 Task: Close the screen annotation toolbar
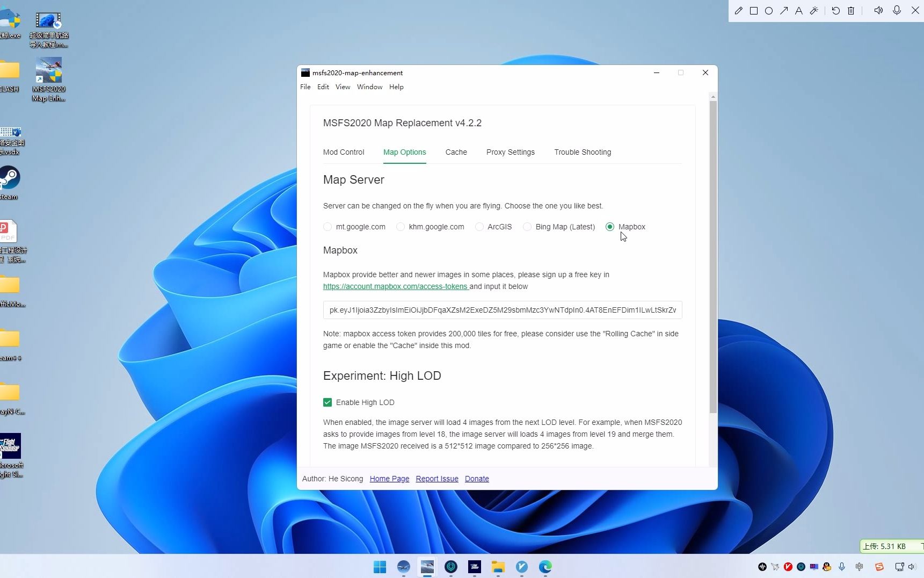pyautogui.click(x=915, y=11)
